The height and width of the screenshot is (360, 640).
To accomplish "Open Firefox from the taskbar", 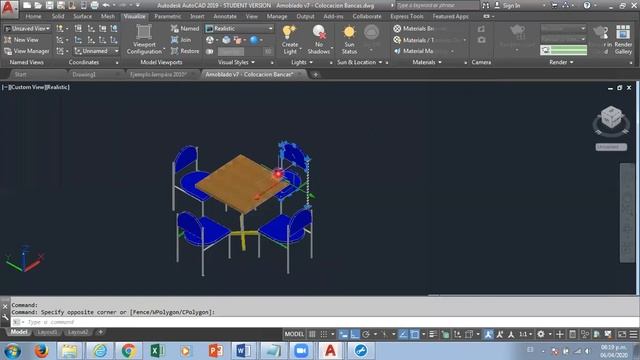I will coord(41,351).
